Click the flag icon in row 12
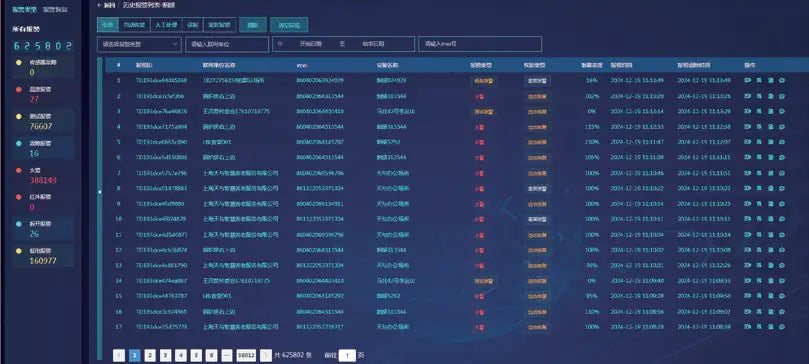809x364 pixels. point(759,250)
